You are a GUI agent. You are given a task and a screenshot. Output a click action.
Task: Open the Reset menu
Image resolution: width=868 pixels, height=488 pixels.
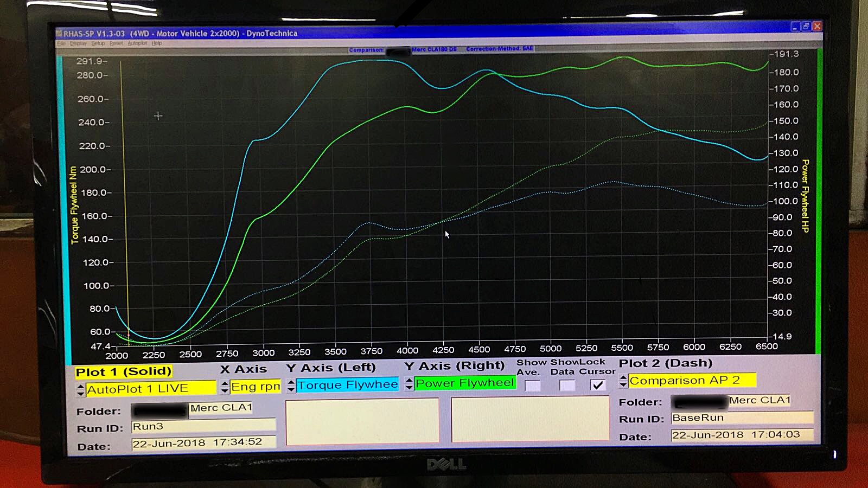[x=116, y=43]
